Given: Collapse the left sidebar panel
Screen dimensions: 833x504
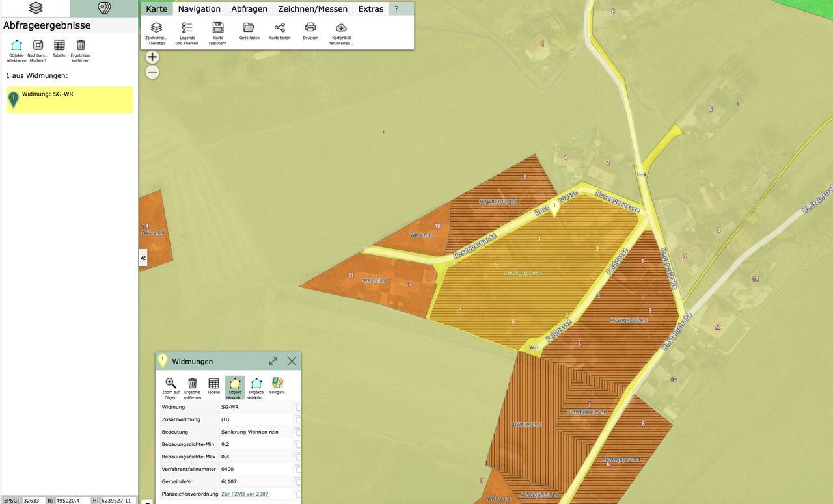Looking at the screenshot, I should (x=143, y=259).
